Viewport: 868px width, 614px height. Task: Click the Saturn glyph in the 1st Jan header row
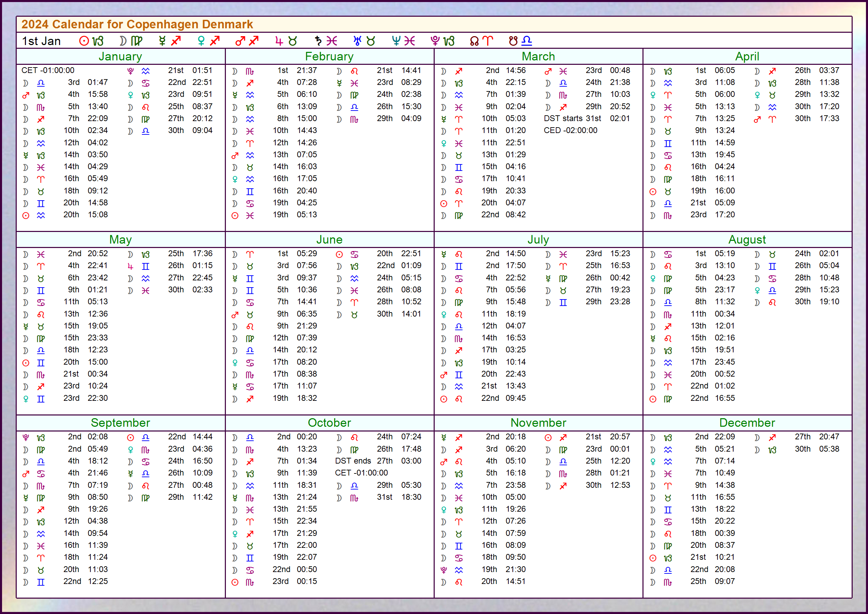coord(318,41)
